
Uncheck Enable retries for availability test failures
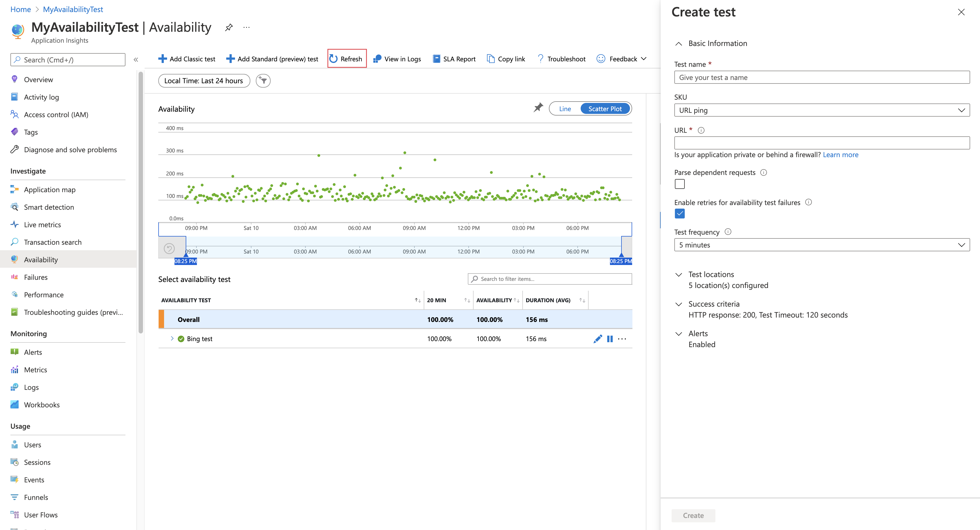680,214
